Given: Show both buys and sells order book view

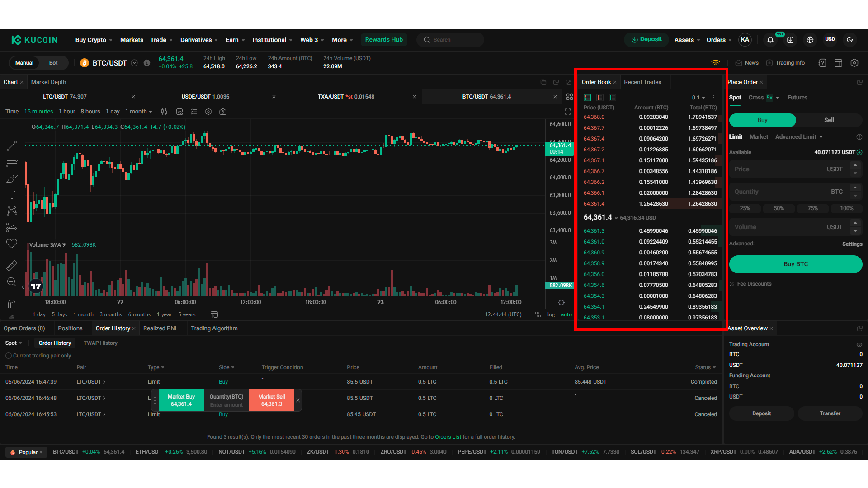Looking at the screenshot, I should click(x=587, y=98).
